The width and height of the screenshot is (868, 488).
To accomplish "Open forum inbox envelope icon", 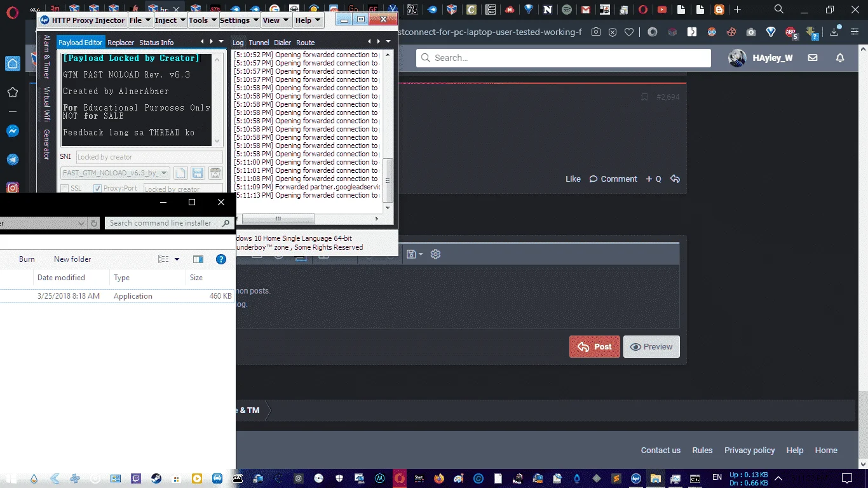I will click(813, 58).
